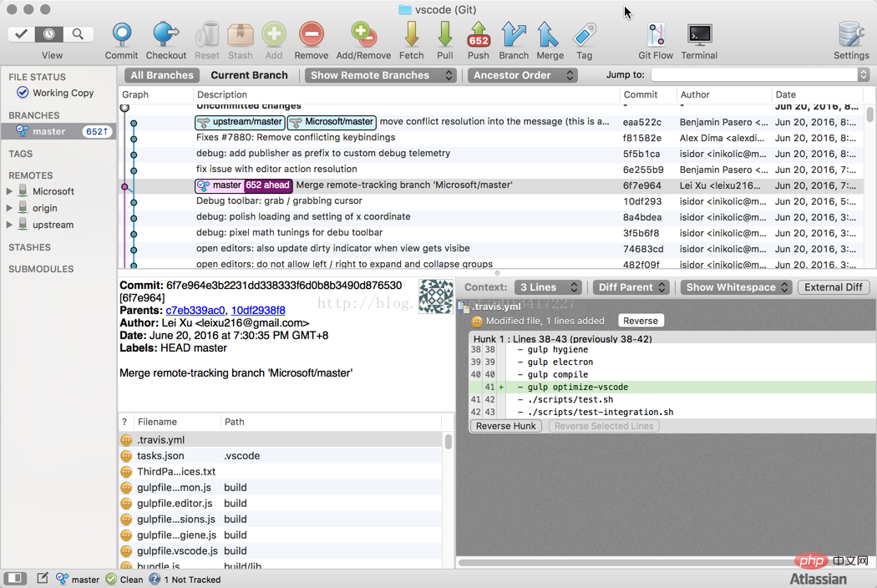Click Not Tracked question mark status icon
This screenshot has height=588, width=877.
(155, 579)
